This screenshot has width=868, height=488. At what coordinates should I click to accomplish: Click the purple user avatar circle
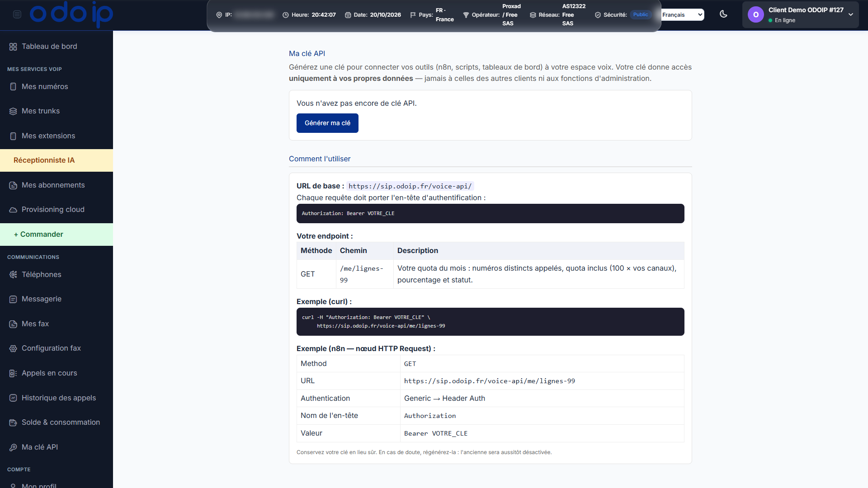pos(756,15)
